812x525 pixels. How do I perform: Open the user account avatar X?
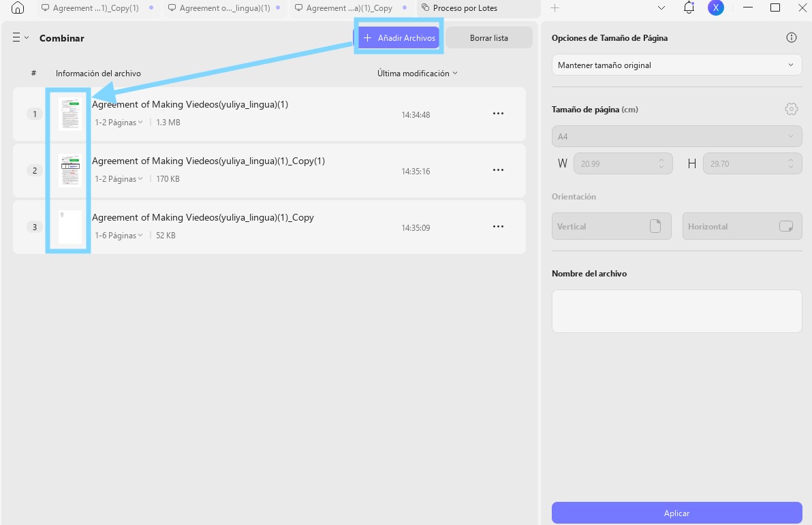716,7
